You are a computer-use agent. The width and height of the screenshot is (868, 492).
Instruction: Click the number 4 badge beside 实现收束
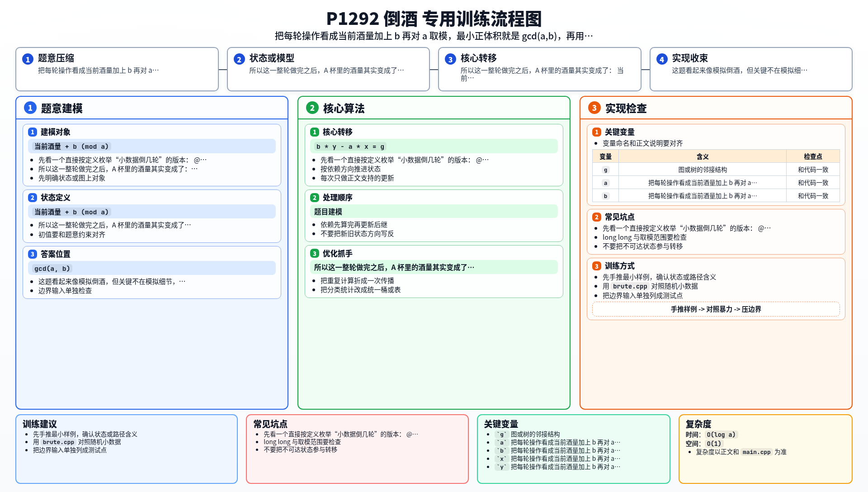(662, 59)
